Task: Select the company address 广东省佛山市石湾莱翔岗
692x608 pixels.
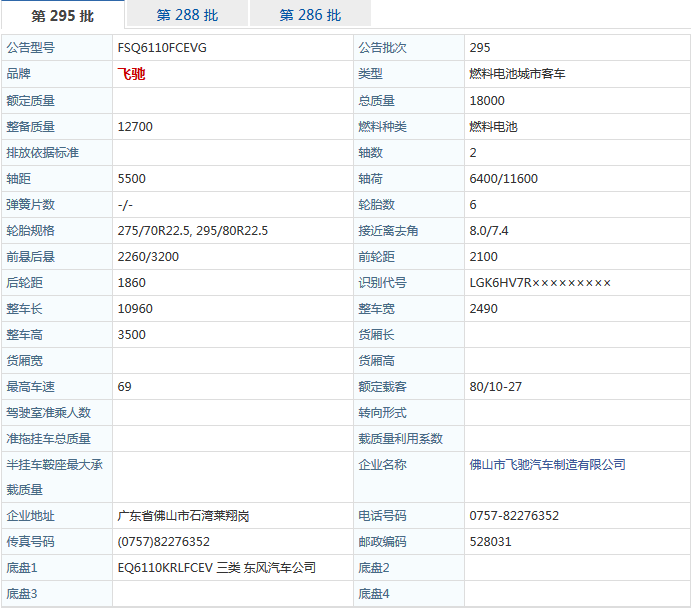Action: [183, 516]
